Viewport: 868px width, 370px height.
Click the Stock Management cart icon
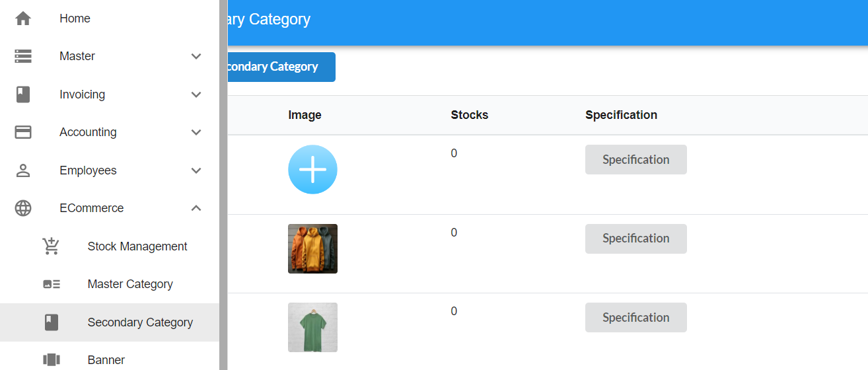(51, 246)
